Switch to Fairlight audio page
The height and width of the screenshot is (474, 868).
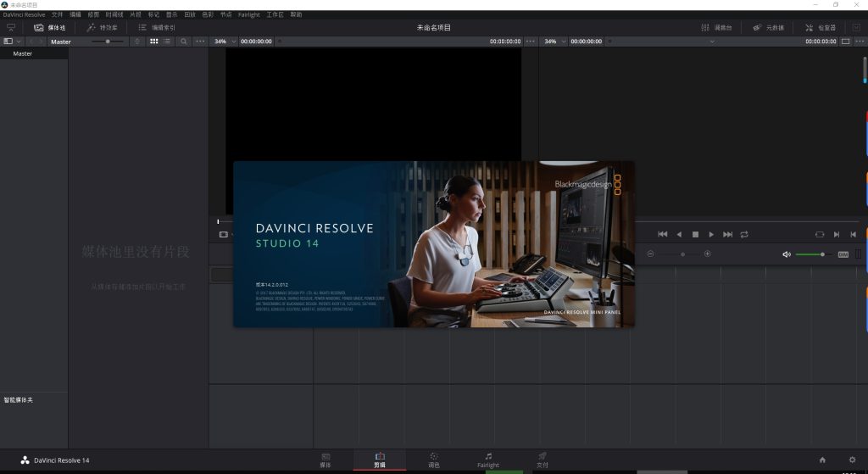pyautogui.click(x=488, y=460)
